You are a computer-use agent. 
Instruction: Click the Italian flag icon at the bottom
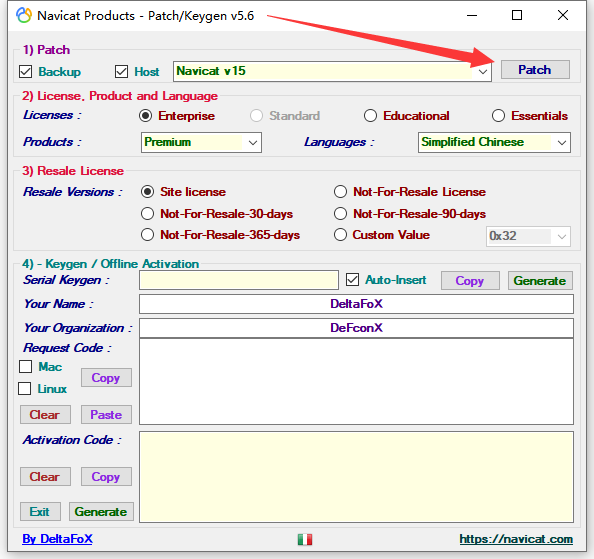click(x=305, y=539)
